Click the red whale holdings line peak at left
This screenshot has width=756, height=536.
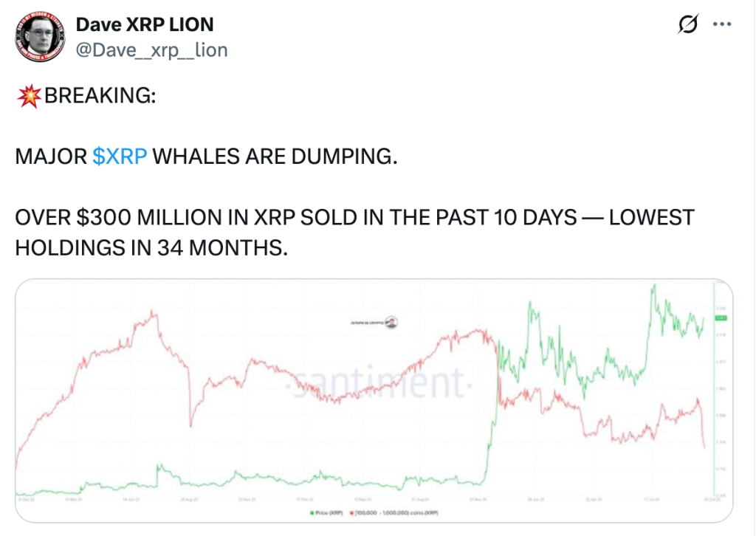coord(154,313)
